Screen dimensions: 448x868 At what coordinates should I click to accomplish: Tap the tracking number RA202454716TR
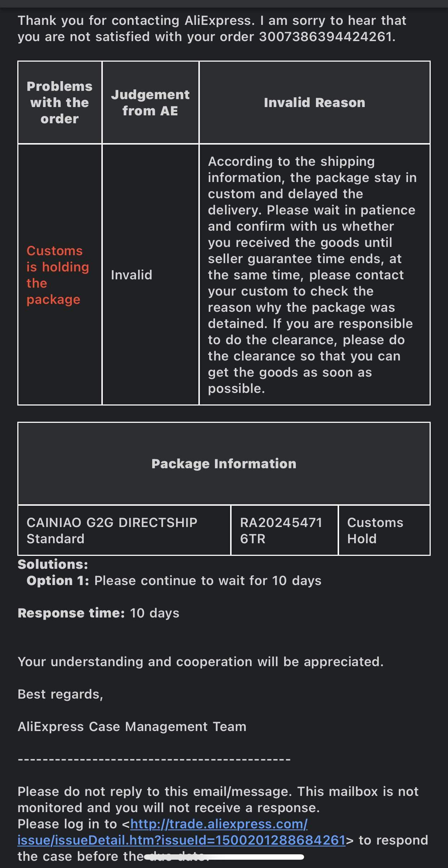pos(281,530)
